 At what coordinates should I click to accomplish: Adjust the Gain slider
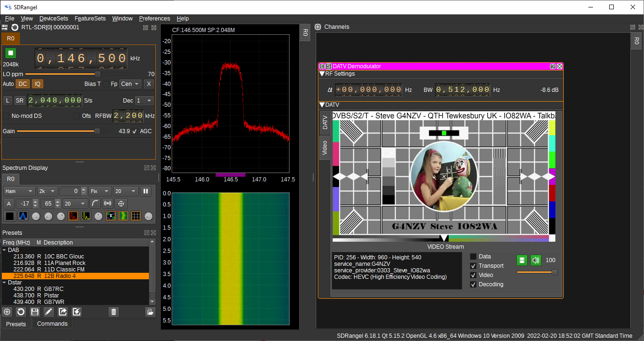pyautogui.click(x=63, y=131)
